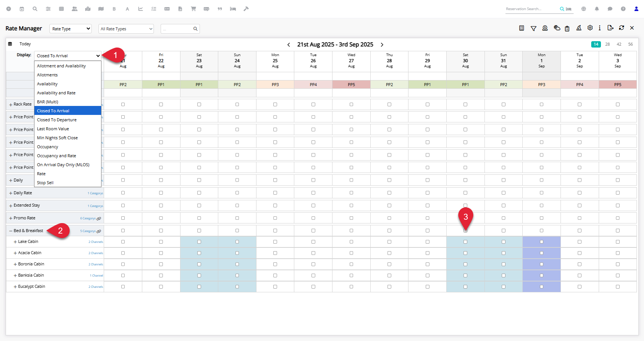The image size is (644, 341).
Task: Tick Daily Rate checkbox for Sat 23 Aug
Action: pos(199,193)
